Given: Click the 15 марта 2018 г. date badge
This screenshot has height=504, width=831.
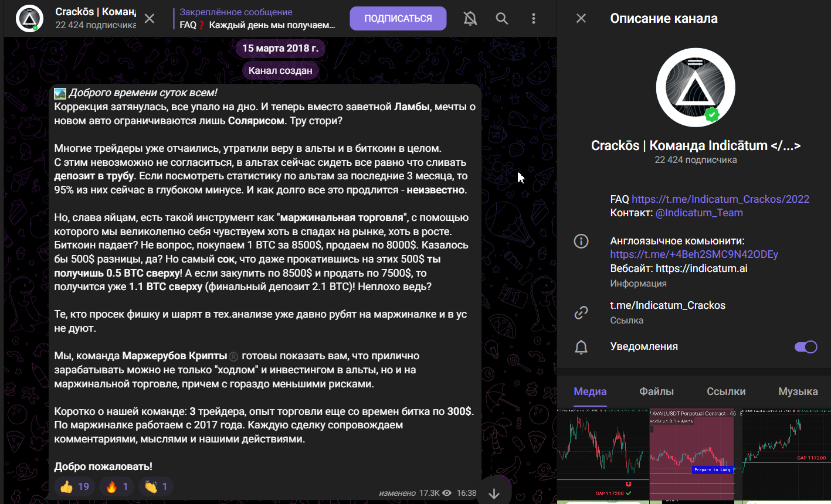Looking at the screenshot, I should click(x=280, y=48).
